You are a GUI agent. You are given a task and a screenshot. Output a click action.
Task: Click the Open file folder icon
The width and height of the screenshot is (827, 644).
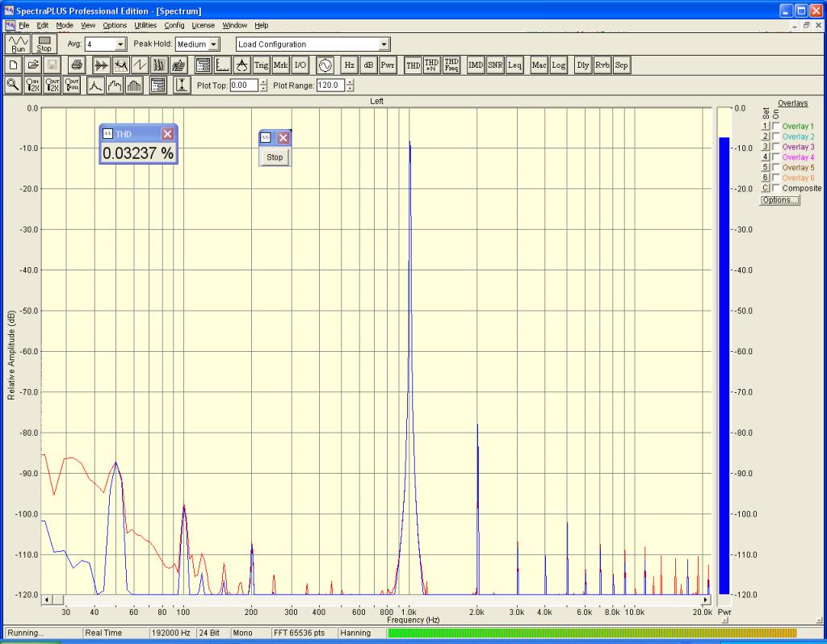pyautogui.click(x=33, y=65)
